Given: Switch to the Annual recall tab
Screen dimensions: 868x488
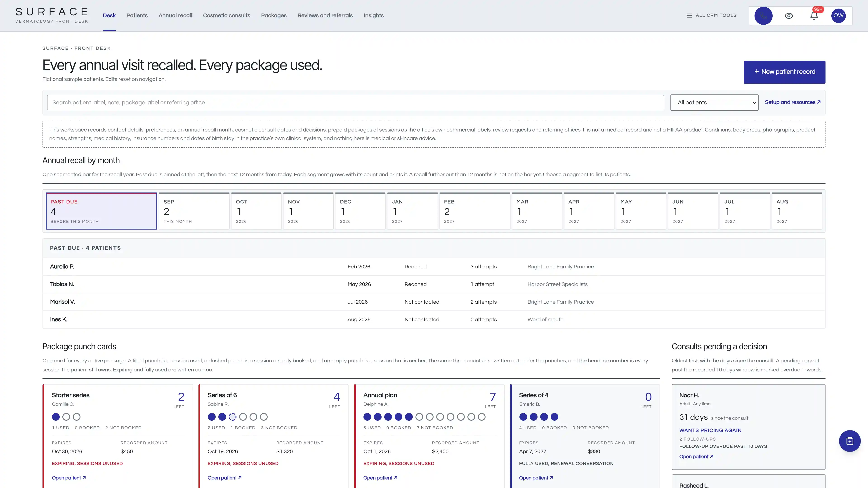Looking at the screenshot, I should pos(175,16).
